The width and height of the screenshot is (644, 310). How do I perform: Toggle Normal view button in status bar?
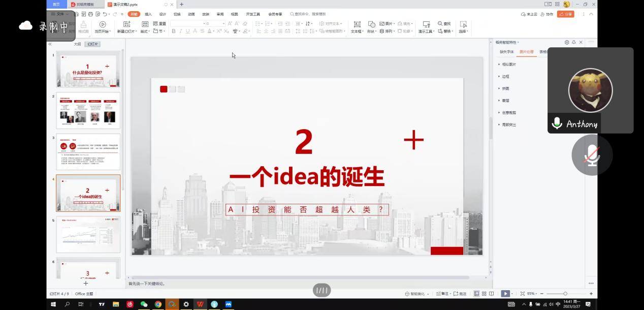pos(476,294)
